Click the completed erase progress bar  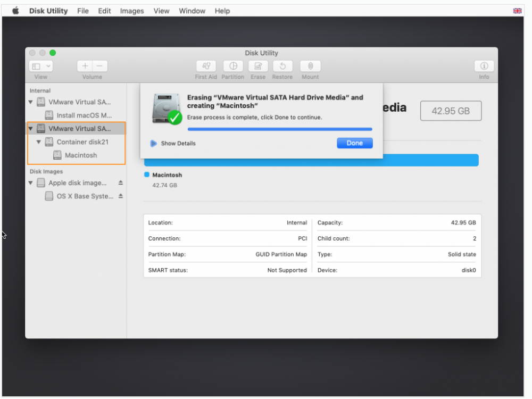point(280,129)
